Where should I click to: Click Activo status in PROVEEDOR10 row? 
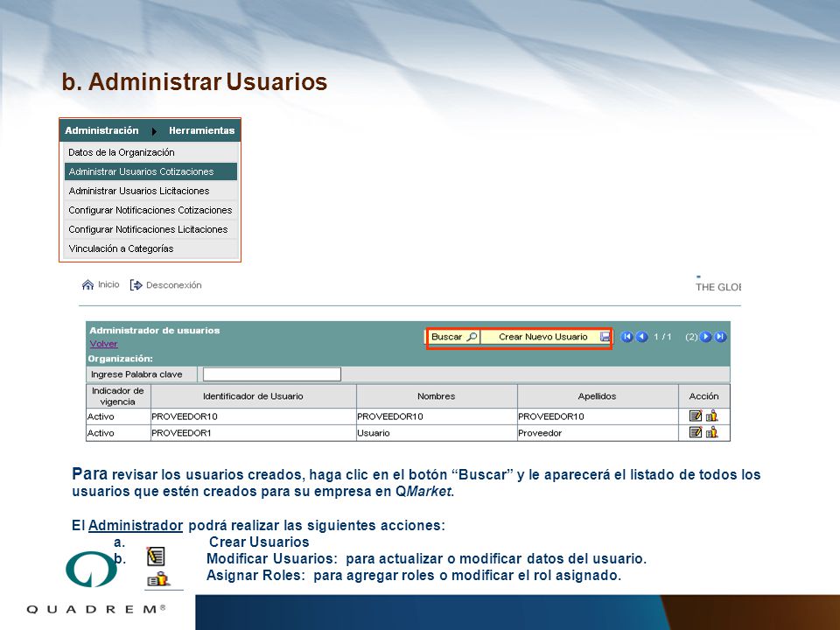(x=118, y=416)
